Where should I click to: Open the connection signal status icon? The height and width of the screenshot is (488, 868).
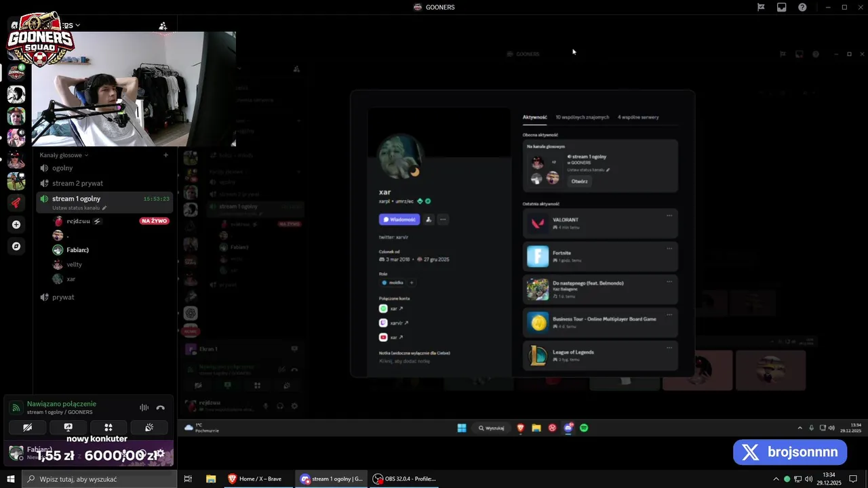pos(16,407)
